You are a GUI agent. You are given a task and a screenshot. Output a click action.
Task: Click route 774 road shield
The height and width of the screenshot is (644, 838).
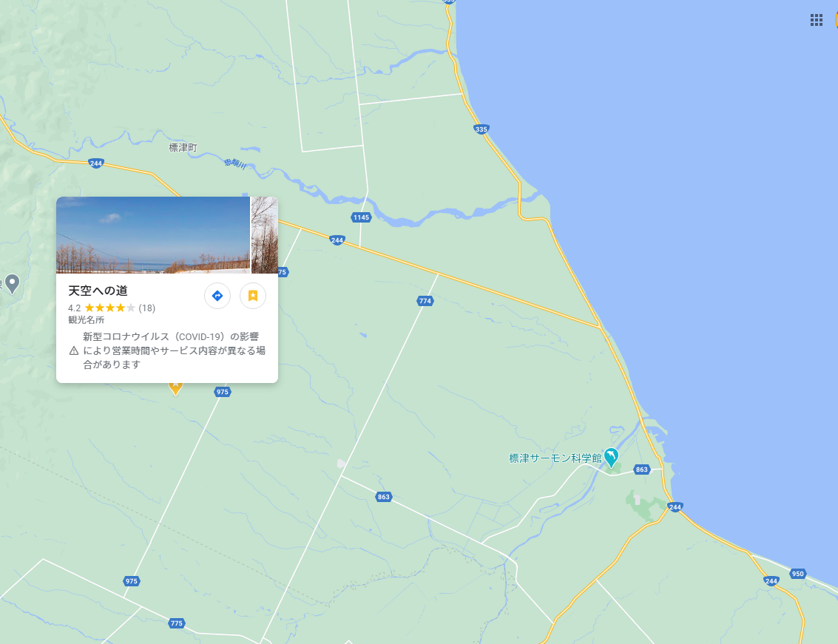[425, 301]
